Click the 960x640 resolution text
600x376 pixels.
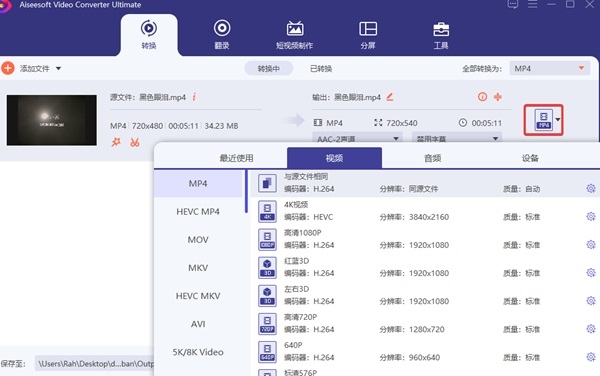click(424, 358)
